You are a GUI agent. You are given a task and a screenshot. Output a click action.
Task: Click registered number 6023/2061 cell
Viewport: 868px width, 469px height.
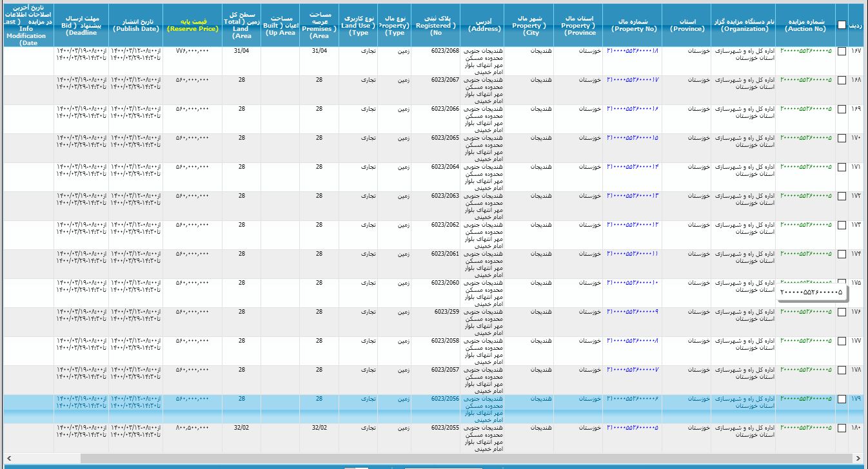click(x=445, y=254)
